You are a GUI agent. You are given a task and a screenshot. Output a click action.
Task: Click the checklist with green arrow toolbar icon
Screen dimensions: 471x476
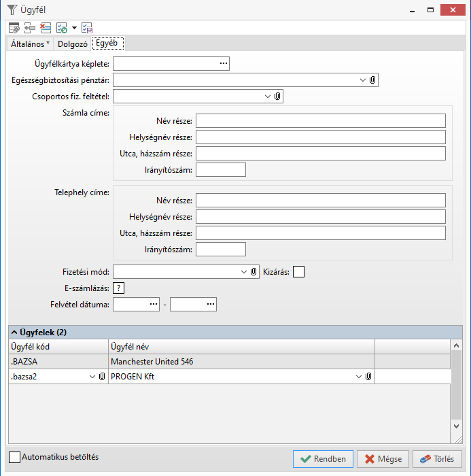click(62, 28)
